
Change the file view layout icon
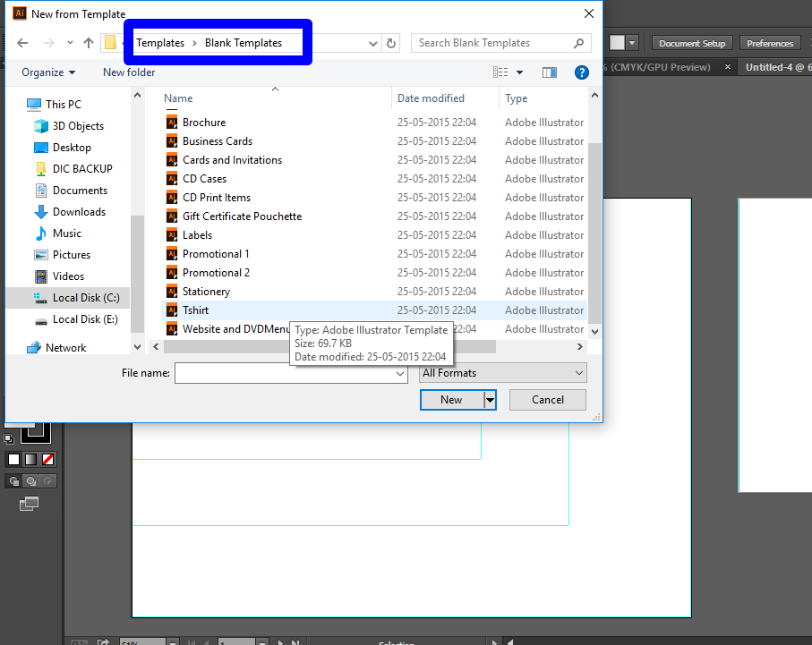500,72
